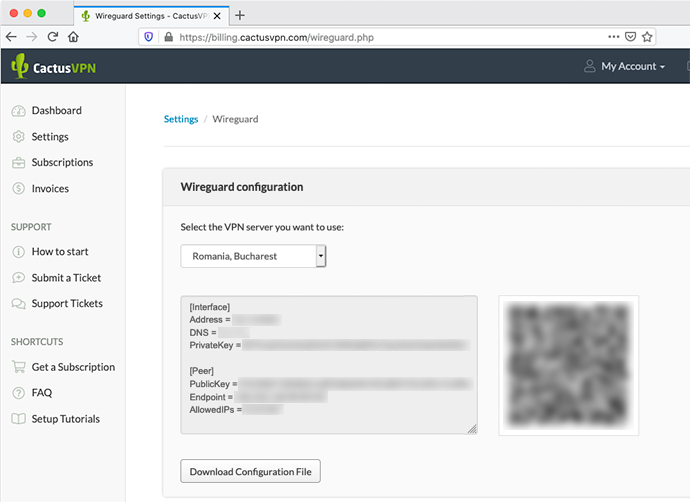Click the Setup Tutorials book icon
690x502 pixels.
[x=18, y=419]
